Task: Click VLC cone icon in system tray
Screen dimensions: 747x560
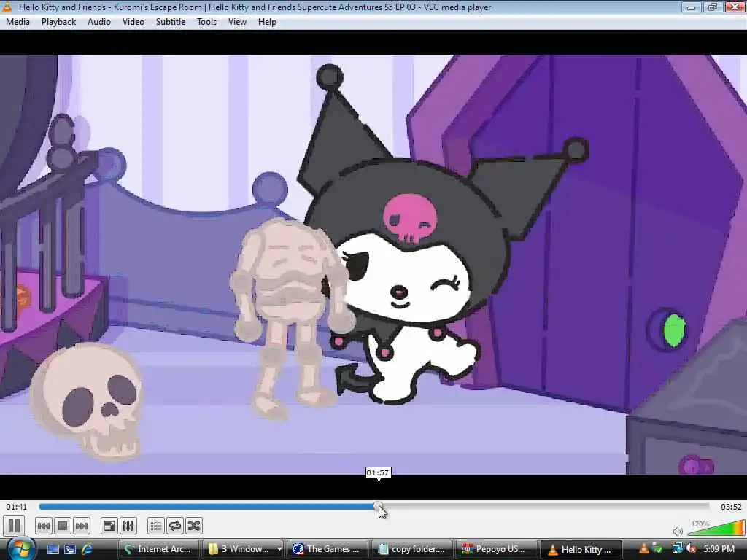Action: (643, 549)
